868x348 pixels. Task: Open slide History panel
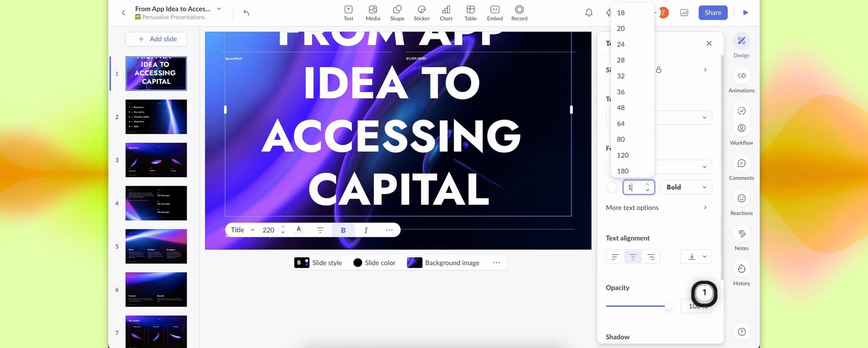(x=741, y=273)
